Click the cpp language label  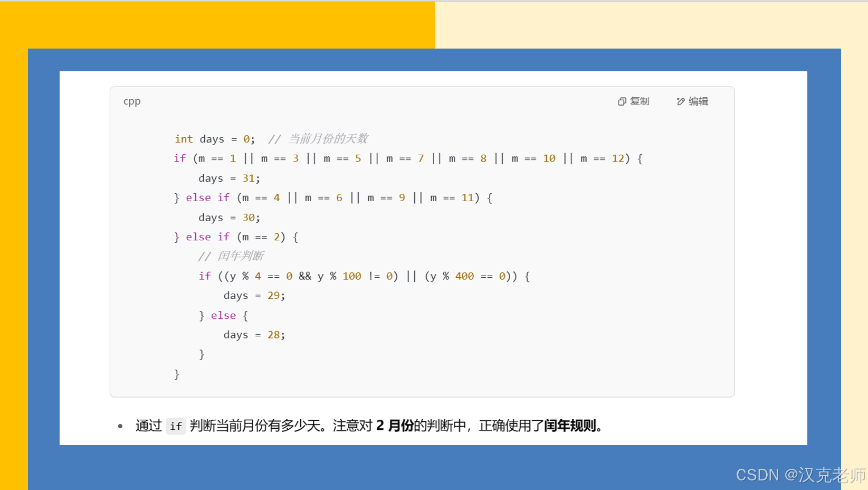[x=132, y=101]
